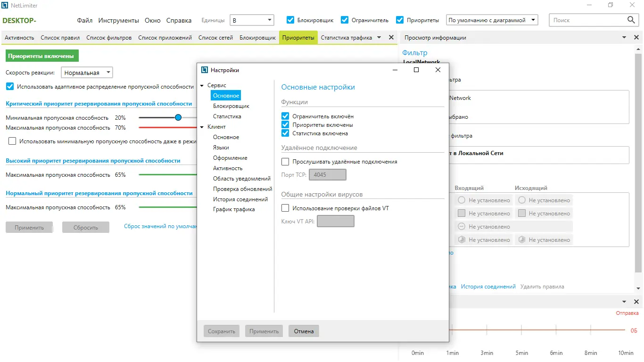Image resolution: width=644 pixels, height=362 pixels.
Task: Uncheck 'Статистика включена' in settings dialog
Action: click(x=285, y=133)
